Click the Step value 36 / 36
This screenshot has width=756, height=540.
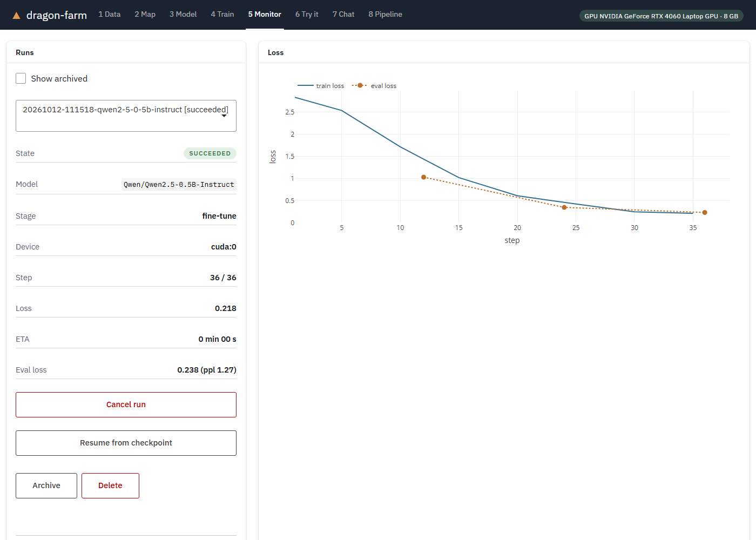[223, 278]
